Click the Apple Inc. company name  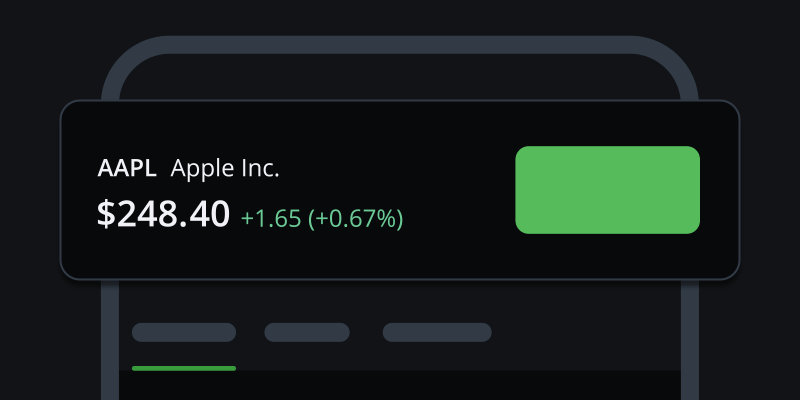pos(225,168)
